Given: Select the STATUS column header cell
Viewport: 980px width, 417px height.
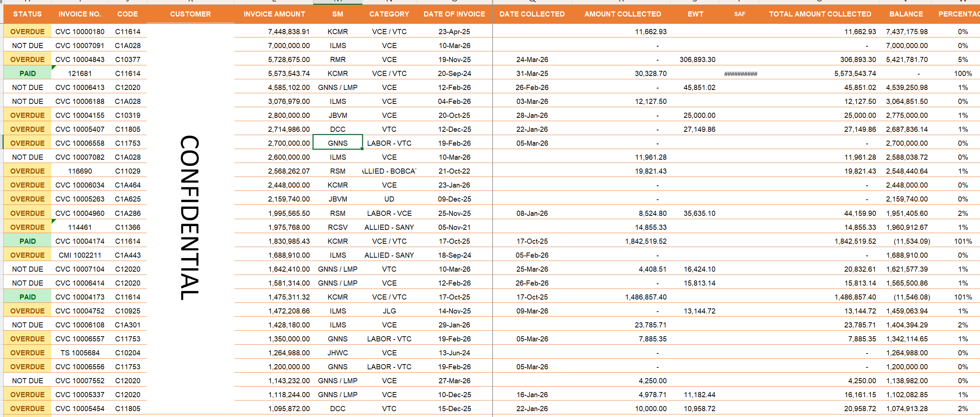Looking at the screenshot, I should tap(28, 14).
